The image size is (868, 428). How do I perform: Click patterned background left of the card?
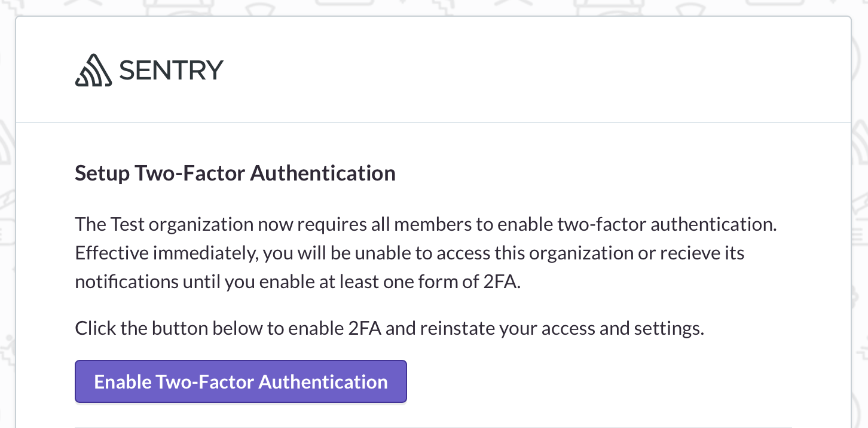7,239
